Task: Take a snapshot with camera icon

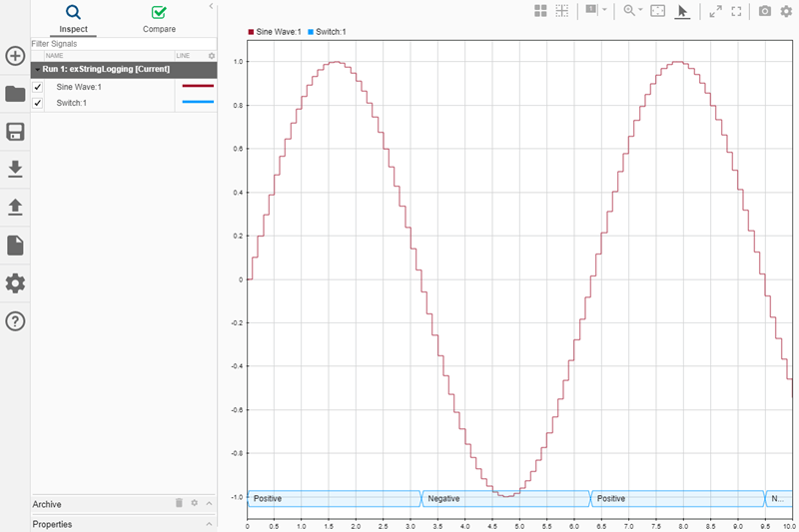Action: (765, 11)
